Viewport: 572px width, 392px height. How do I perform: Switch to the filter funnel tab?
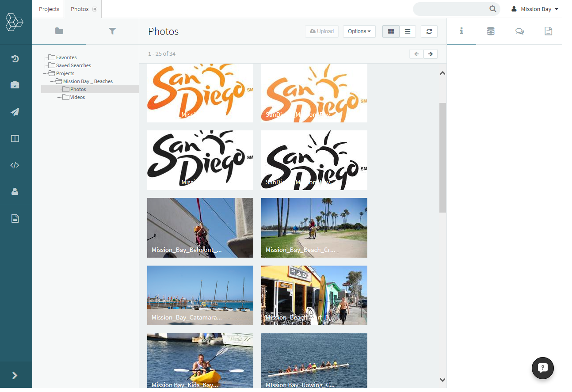tap(112, 31)
